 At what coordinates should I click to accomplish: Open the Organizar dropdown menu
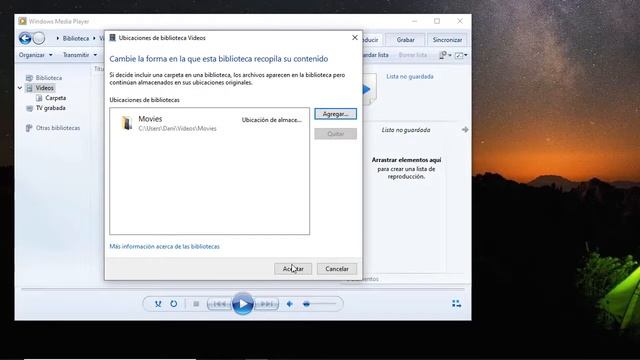click(x=36, y=55)
